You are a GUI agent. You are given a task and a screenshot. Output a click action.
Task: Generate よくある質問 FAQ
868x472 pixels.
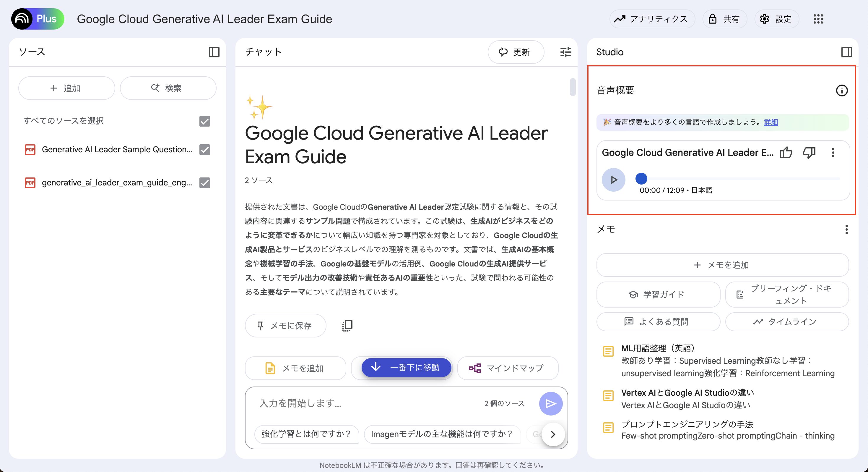pyautogui.click(x=658, y=322)
